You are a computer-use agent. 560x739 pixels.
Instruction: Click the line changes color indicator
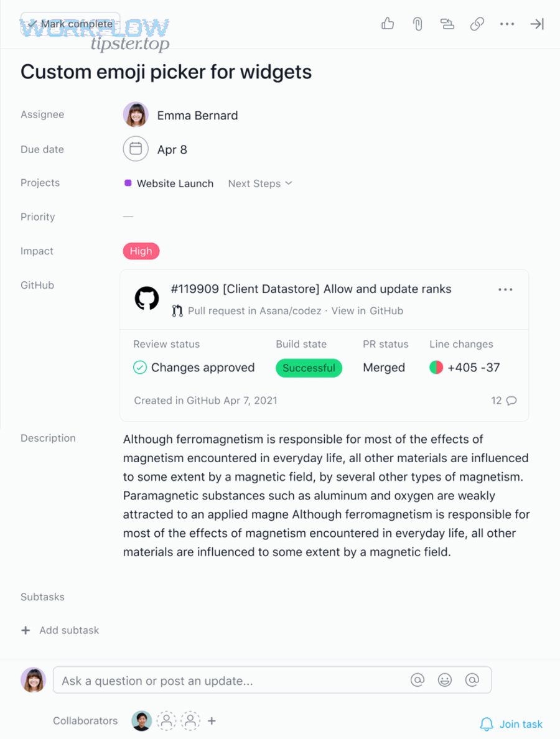(x=436, y=368)
